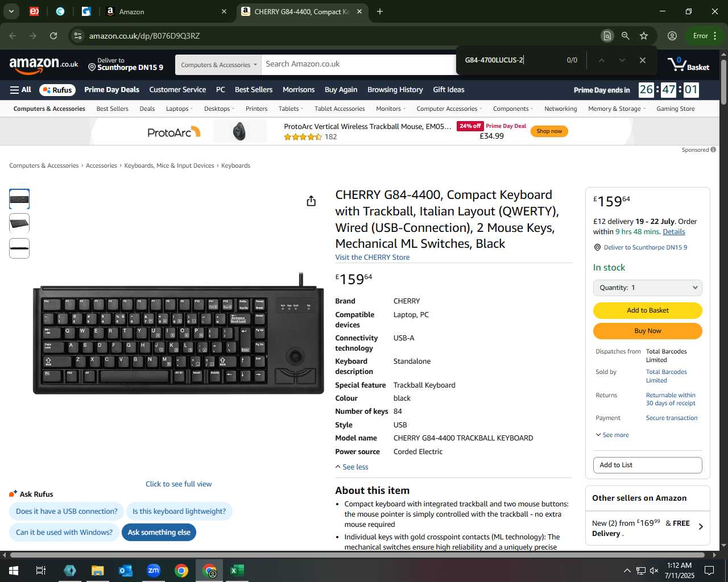
Task: Open Excel from the taskbar
Action: coord(237,571)
